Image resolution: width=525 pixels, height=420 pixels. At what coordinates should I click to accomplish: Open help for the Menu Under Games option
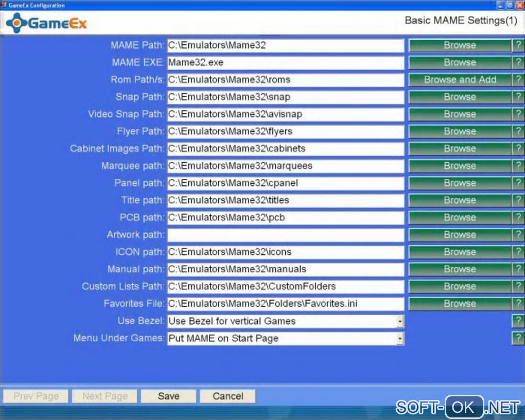[518, 338]
